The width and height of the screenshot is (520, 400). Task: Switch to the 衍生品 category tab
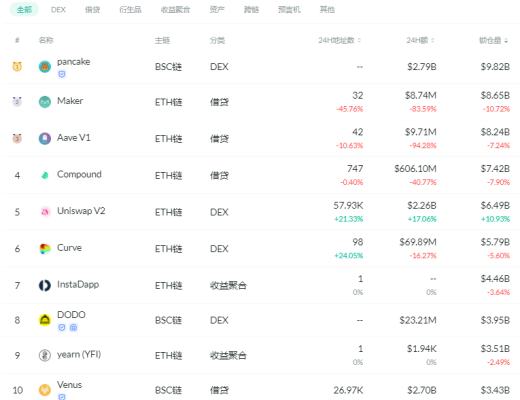130,10
